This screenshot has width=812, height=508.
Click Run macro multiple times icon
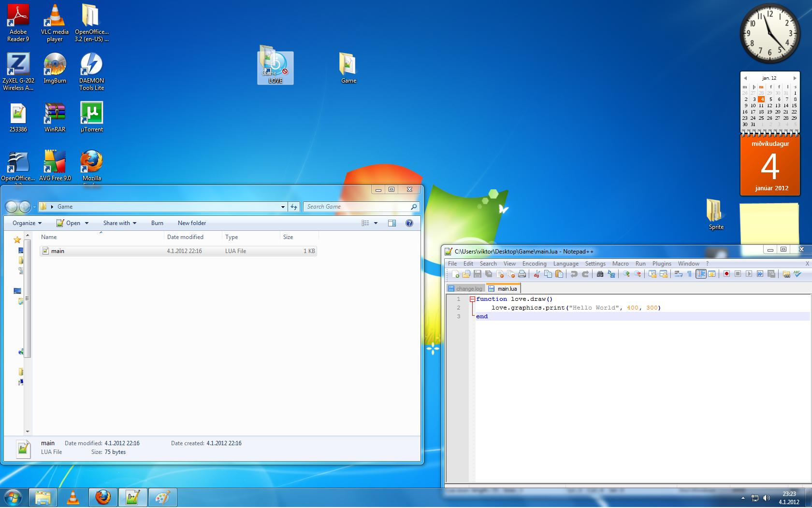point(760,274)
